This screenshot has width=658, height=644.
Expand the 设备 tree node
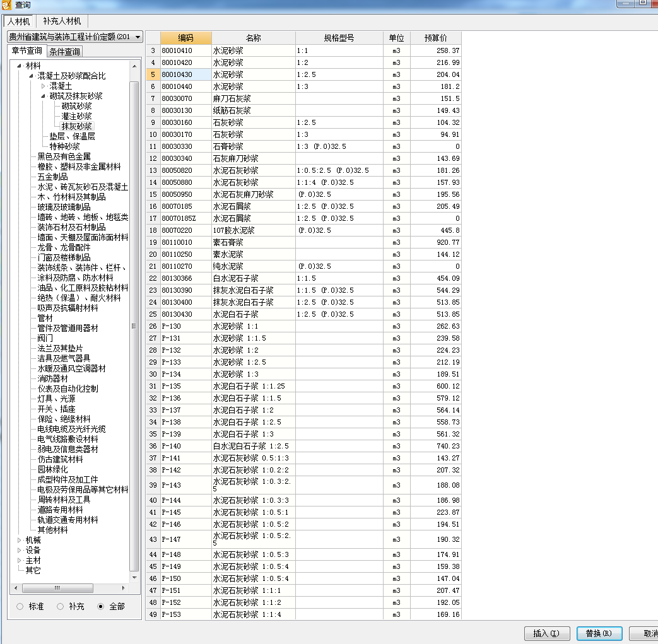19,550
